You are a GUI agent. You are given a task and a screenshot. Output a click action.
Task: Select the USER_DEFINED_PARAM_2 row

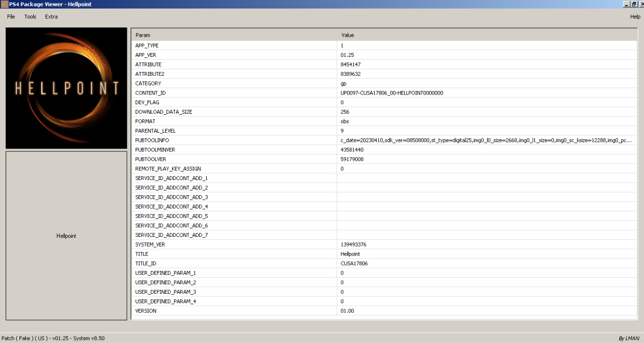[384, 283]
